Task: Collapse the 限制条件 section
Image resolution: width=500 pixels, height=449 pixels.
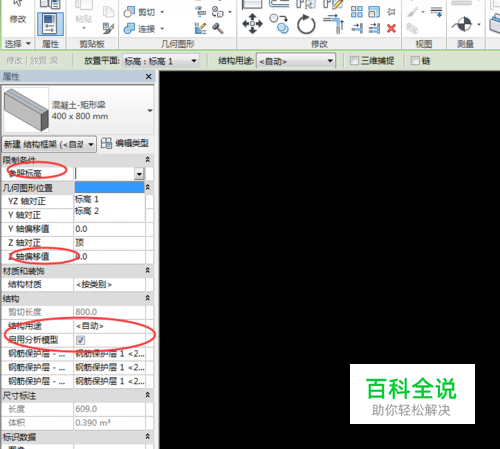Action: (148, 160)
